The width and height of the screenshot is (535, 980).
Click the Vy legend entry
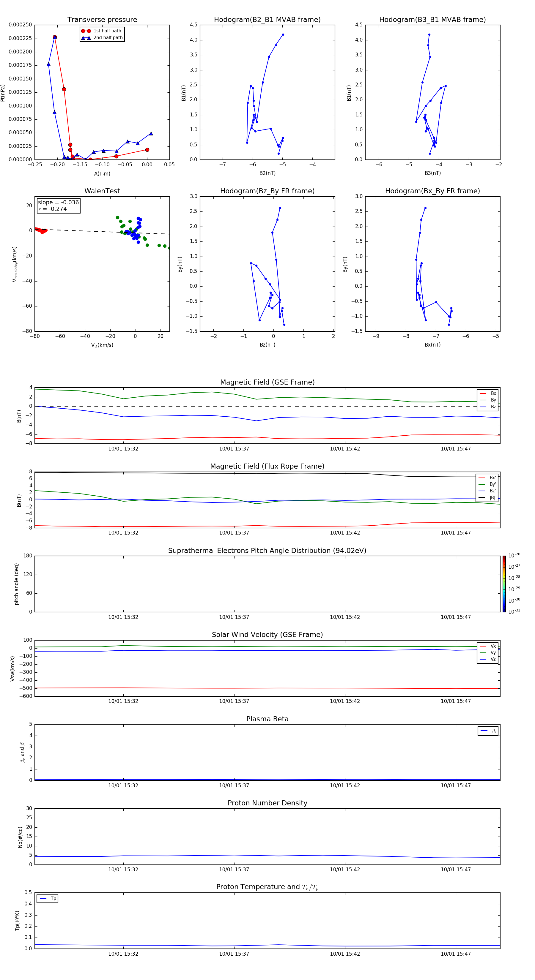(488, 652)
